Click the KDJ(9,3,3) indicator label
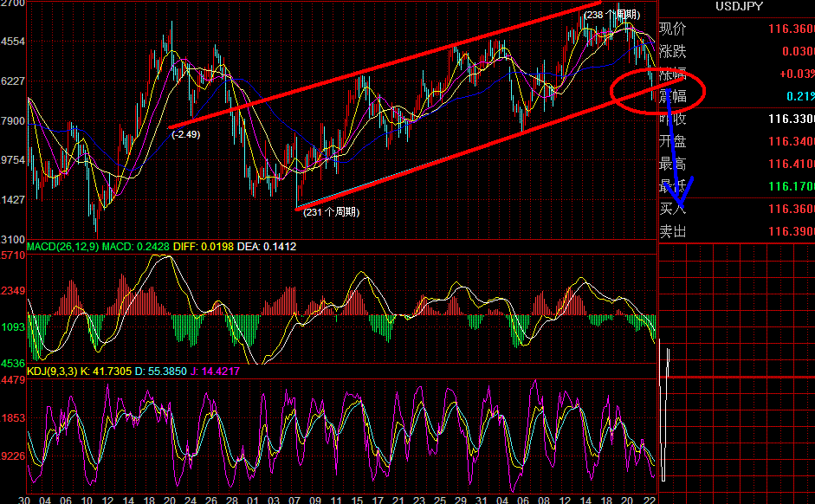 pyautogui.click(x=51, y=372)
